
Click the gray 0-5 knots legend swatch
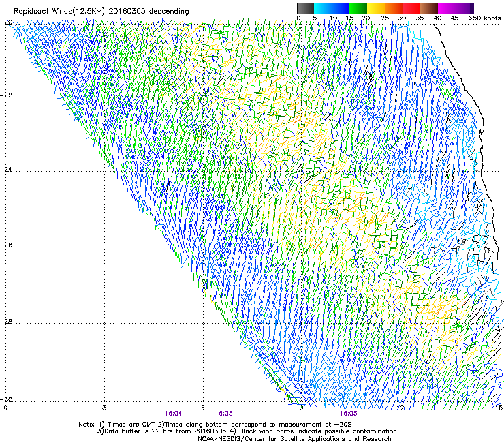(x=305, y=8)
